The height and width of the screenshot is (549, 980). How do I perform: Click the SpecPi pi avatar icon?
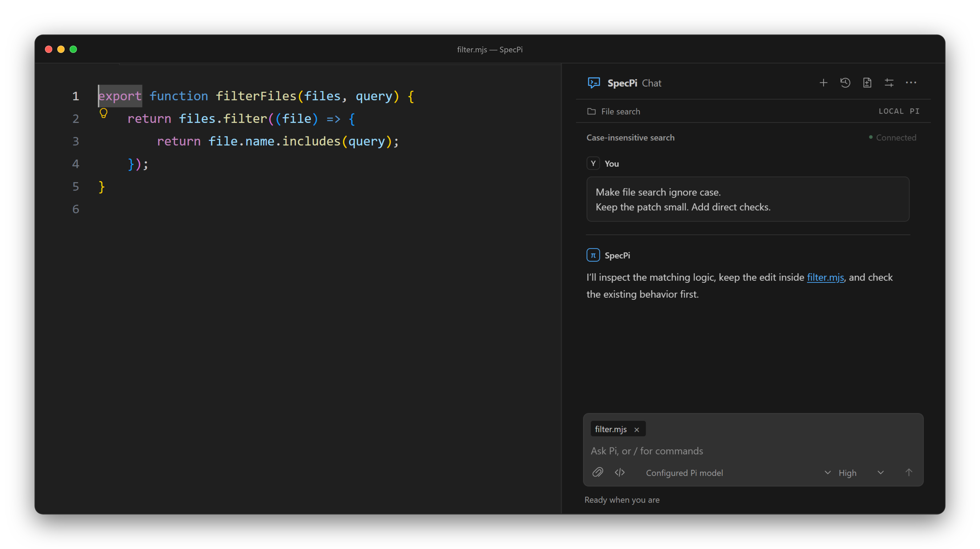tap(593, 255)
